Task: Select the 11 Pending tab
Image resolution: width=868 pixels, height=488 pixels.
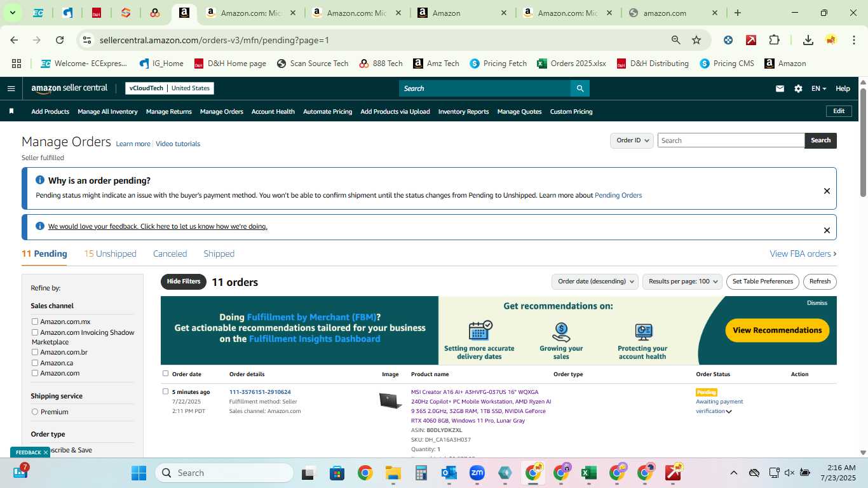Action: pos(44,254)
